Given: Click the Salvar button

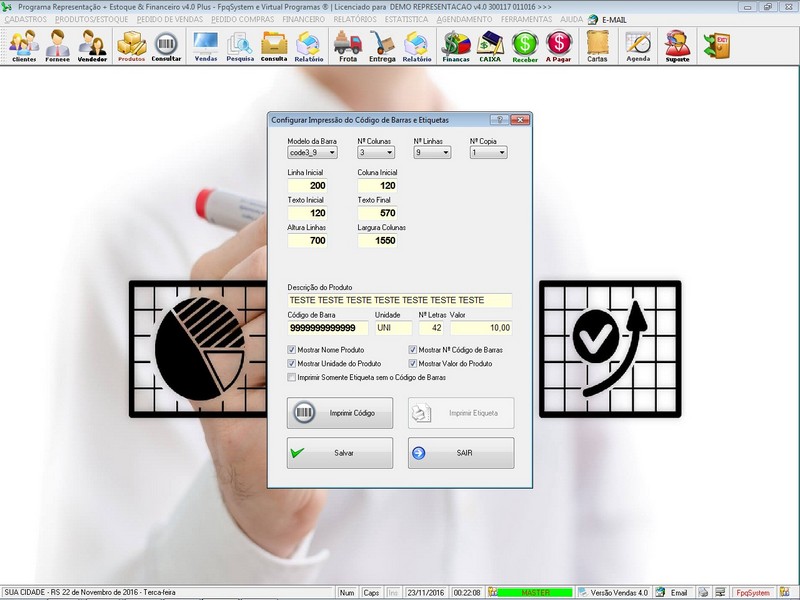Looking at the screenshot, I should point(340,453).
